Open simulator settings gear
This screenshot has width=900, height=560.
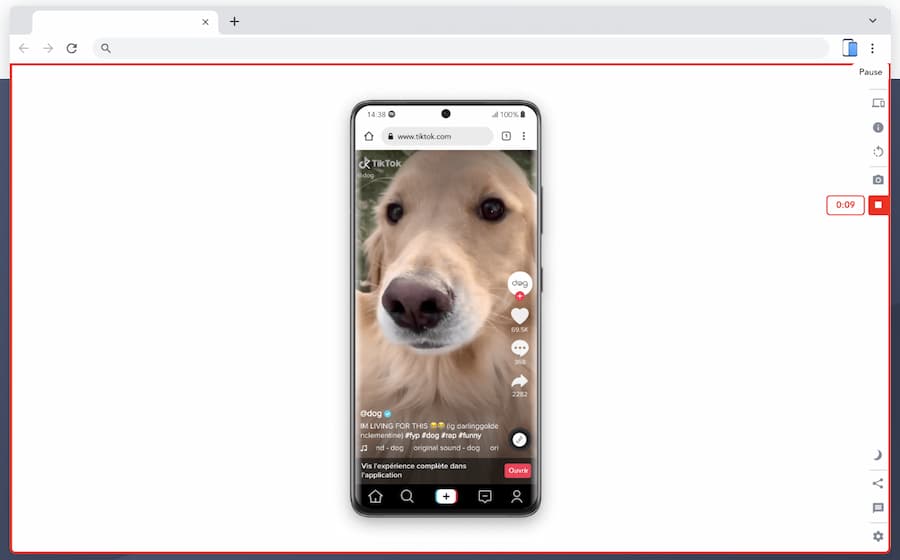878,536
